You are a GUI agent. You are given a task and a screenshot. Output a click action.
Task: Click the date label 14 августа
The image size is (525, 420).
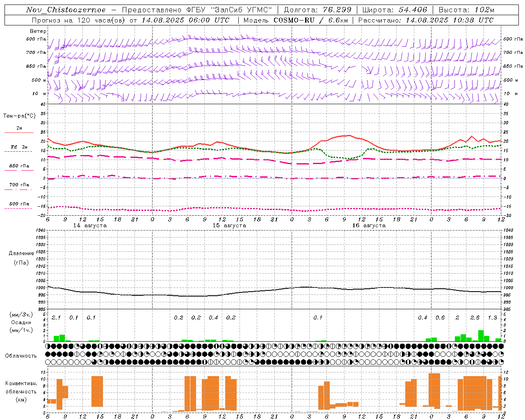coord(90,226)
